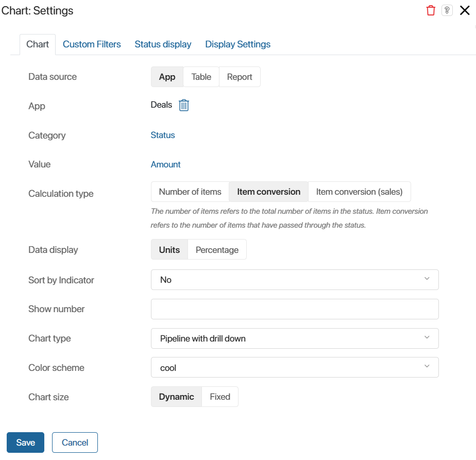
Task: Open the help question mark icon
Action: [x=447, y=10]
